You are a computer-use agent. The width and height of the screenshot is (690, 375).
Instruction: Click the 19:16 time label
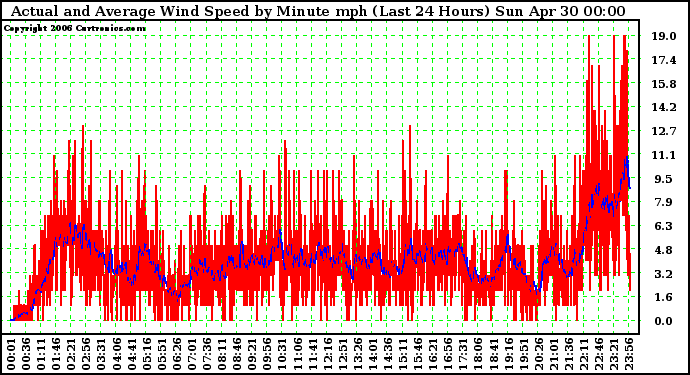[509, 354]
